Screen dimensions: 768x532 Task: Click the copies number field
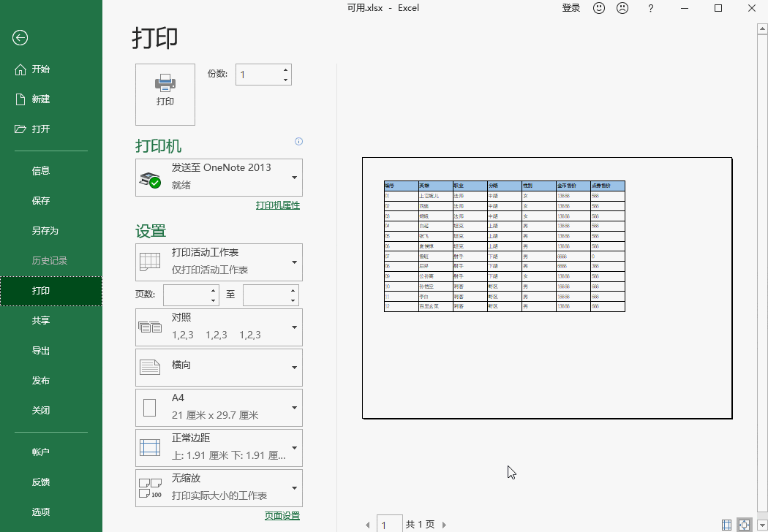tap(258, 75)
